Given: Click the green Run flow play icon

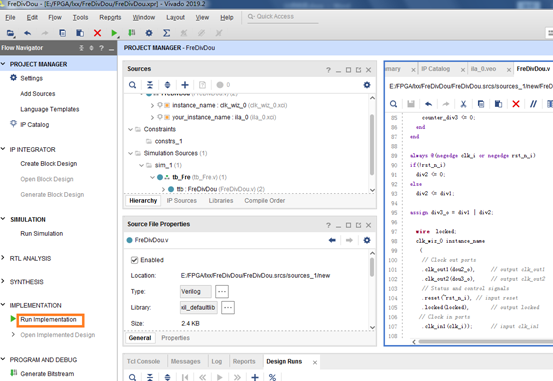Looking at the screenshot, I should (114, 33).
